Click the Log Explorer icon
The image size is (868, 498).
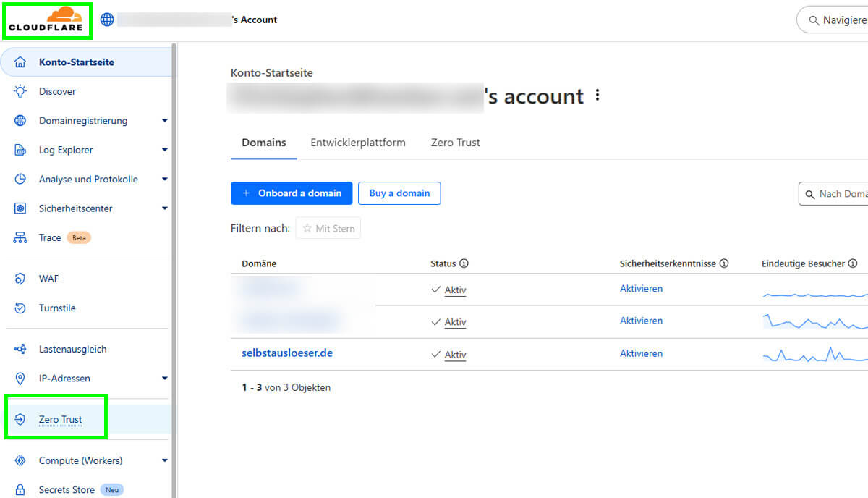click(x=20, y=150)
